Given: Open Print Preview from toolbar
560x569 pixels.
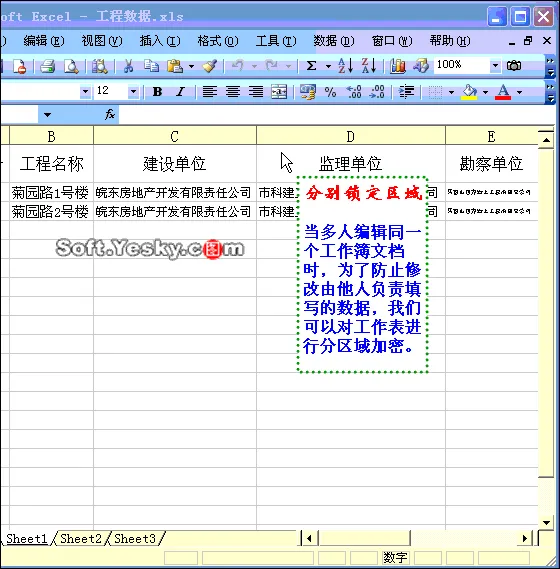Looking at the screenshot, I should click(x=71, y=66).
